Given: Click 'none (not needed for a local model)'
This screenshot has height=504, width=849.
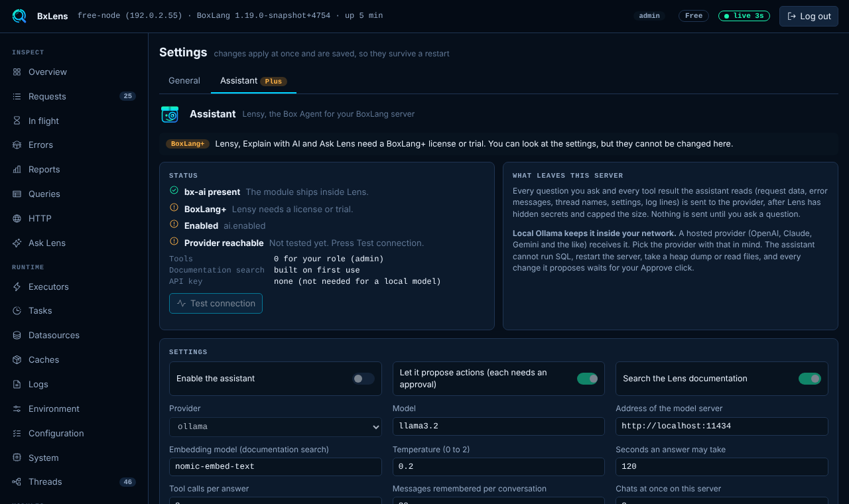Looking at the screenshot, I should coord(358,281).
